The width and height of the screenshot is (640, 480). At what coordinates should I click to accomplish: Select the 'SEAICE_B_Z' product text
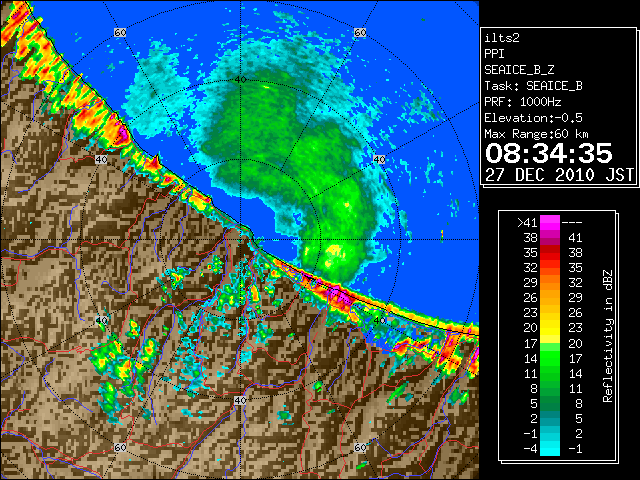[519, 70]
